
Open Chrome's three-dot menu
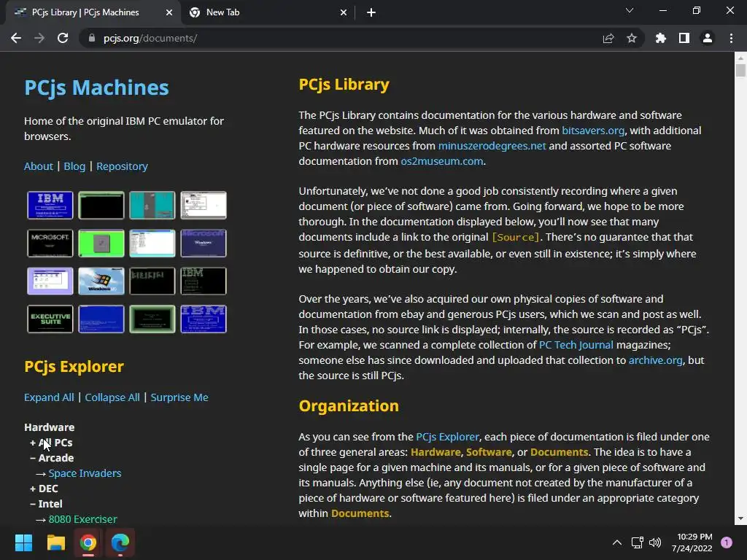pos(731,38)
